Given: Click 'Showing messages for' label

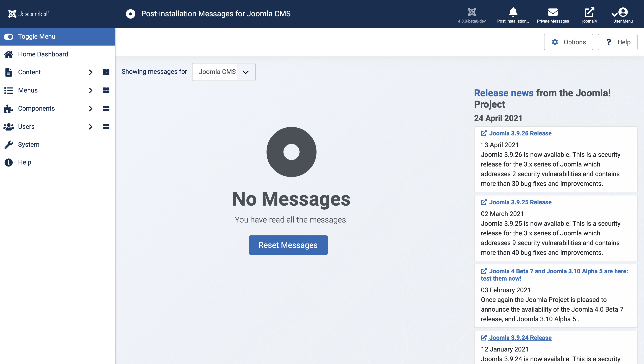Looking at the screenshot, I should point(154,72).
